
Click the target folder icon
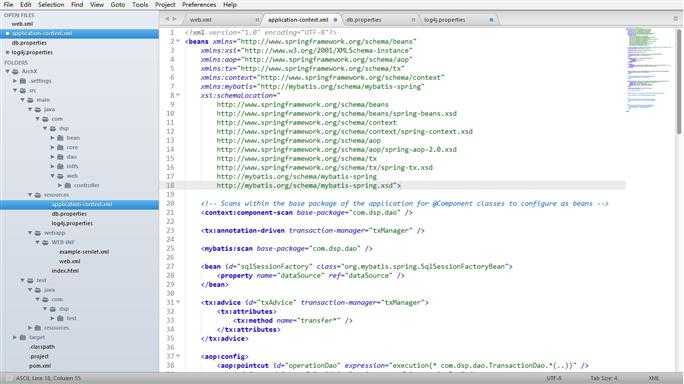pyautogui.click(x=23, y=338)
